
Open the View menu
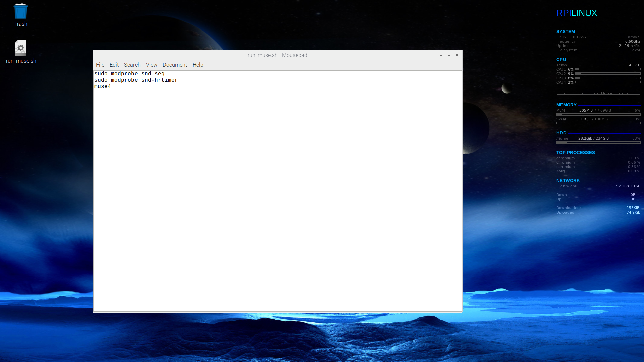[151, 65]
